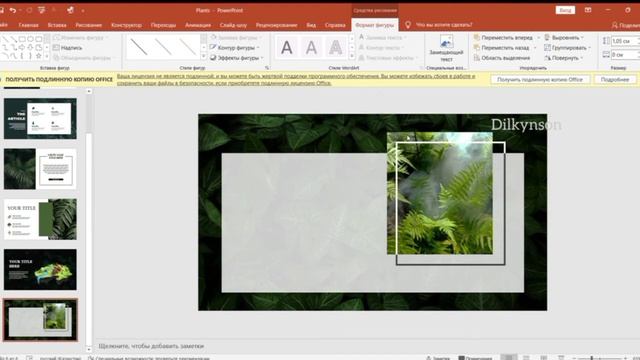The image size is (640, 360).
Task: Click the Undo arrow in quick access toolbar
Action: [x=13, y=10]
